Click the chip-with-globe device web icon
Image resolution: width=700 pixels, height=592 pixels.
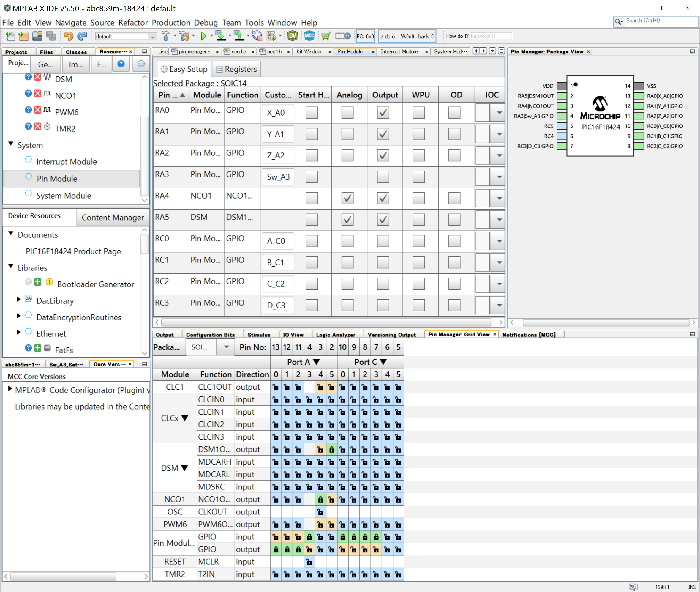point(343,36)
